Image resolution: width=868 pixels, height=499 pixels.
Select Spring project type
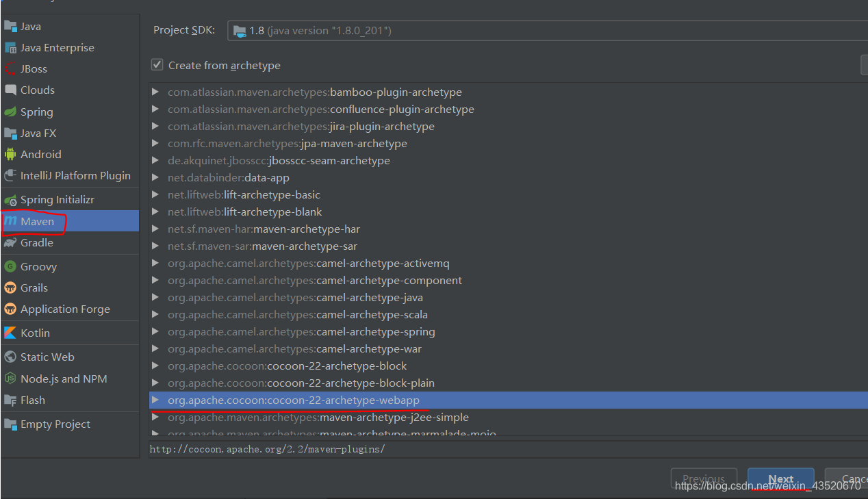(x=70, y=112)
